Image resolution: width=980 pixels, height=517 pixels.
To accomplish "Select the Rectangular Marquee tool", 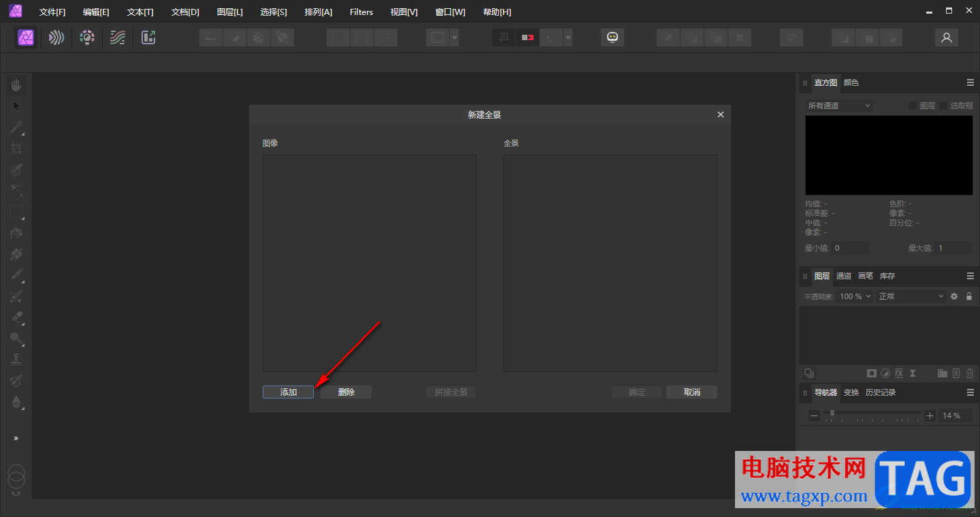I will point(16,212).
